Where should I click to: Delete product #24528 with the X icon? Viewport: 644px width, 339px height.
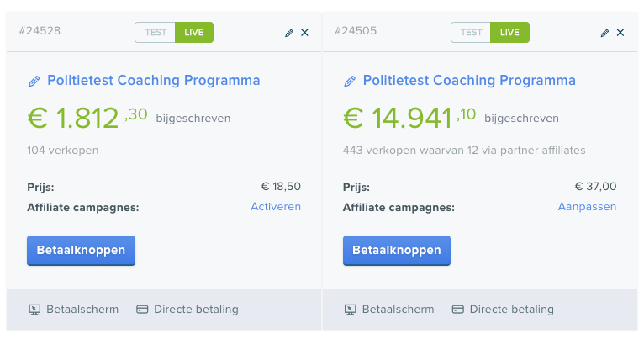point(304,33)
